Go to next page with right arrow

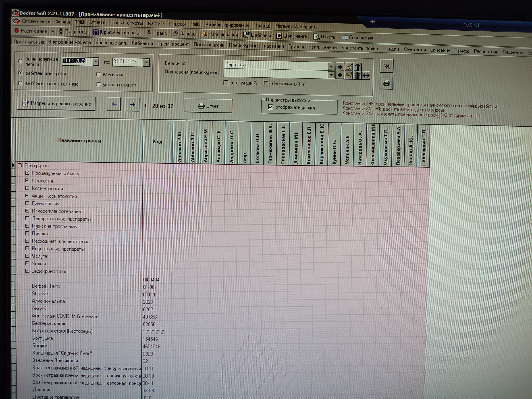(132, 105)
